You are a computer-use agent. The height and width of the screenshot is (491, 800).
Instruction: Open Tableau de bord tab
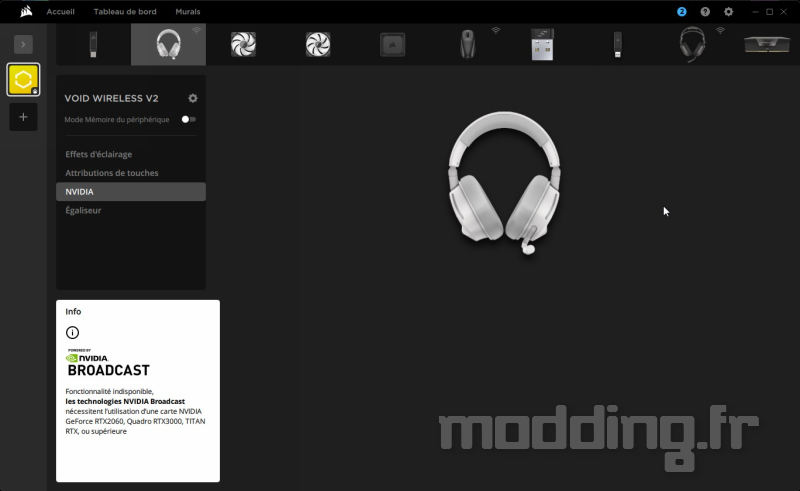125,11
